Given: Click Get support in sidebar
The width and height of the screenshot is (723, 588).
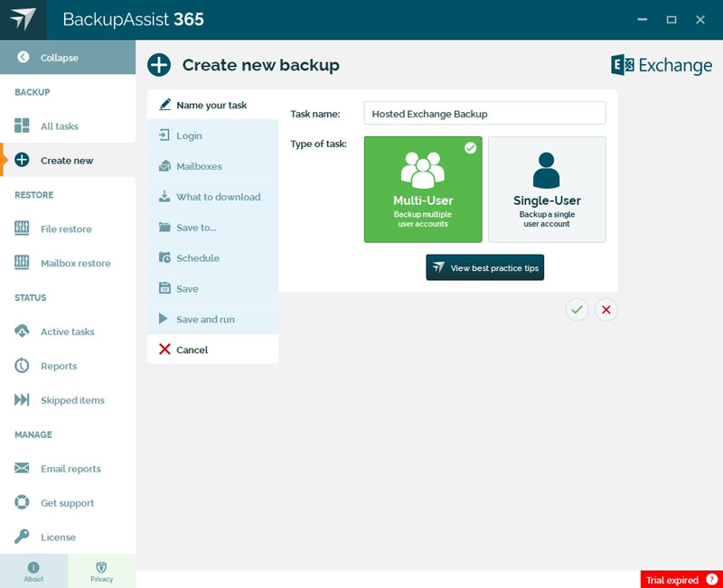Looking at the screenshot, I should pos(68,503).
